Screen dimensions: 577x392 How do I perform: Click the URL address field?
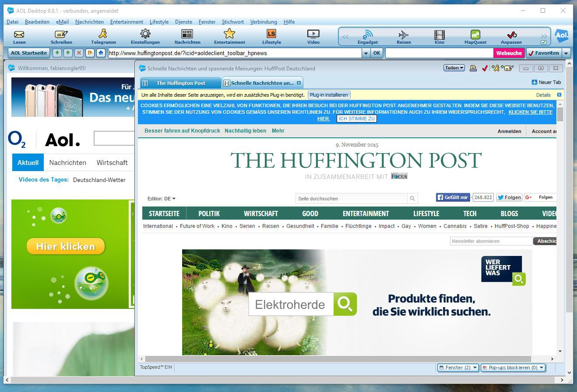pyautogui.click(x=235, y=53)
